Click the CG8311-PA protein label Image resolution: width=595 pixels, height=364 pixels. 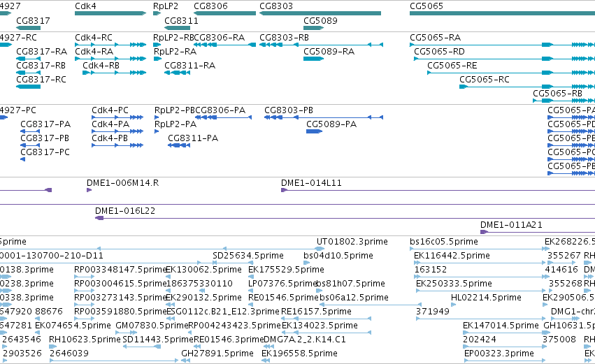pyautogui.click(x=193, y=138)
